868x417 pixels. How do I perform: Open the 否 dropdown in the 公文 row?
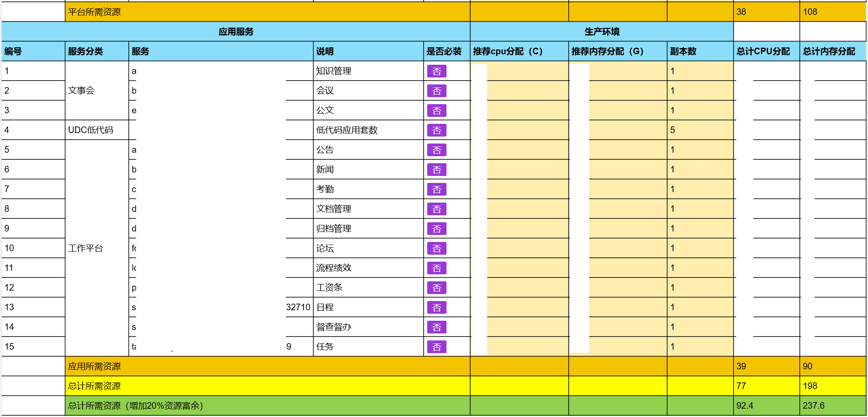pyautogui.click(x=436, y=111)
